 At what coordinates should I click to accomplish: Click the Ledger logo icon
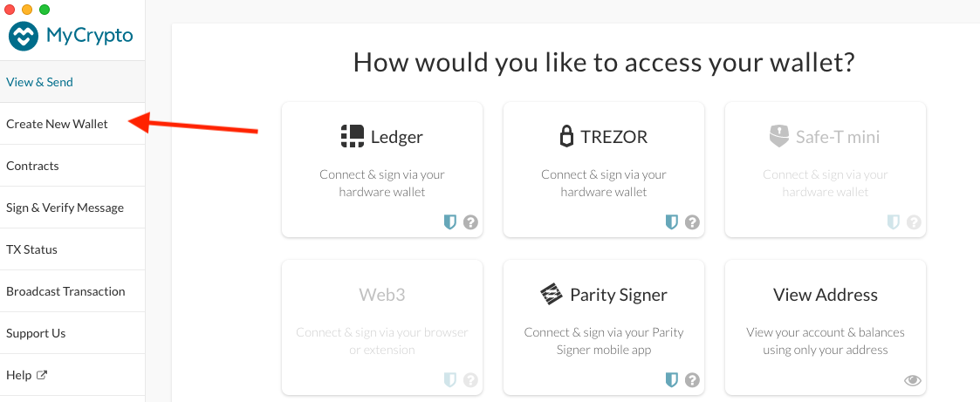point(353,136)
